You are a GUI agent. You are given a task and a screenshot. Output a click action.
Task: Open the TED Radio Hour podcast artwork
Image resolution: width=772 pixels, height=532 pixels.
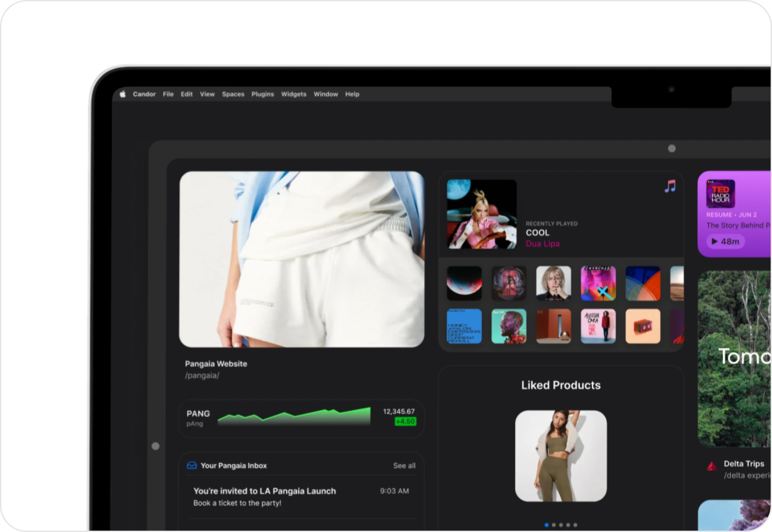[x=721, y=194]
